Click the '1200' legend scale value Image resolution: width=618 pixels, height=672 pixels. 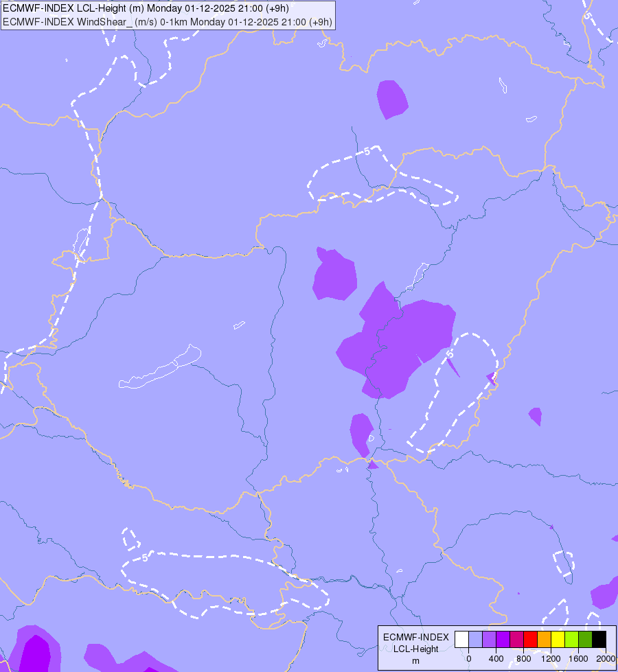point(551,659)
